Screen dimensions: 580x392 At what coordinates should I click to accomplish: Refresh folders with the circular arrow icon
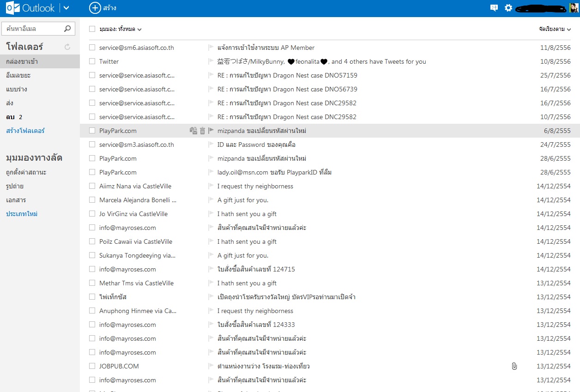click(67, 47)
